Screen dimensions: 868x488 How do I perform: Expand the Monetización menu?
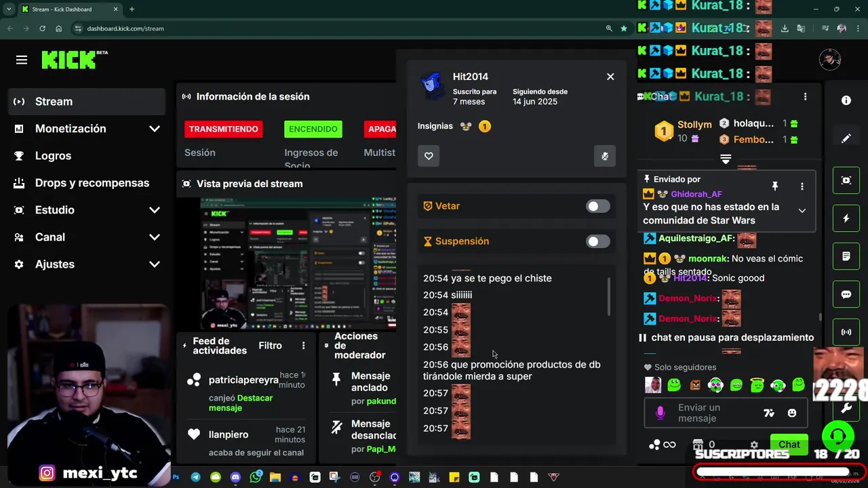[87, 129]
